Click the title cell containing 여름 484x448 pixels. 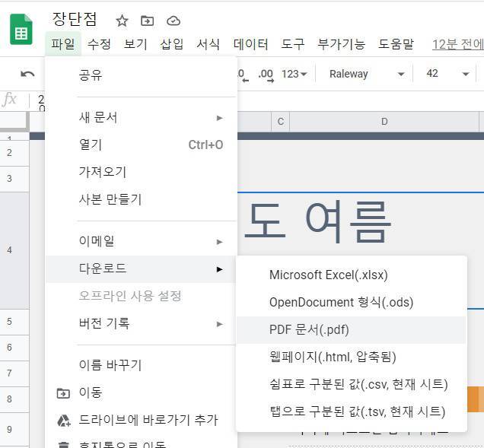pyautogui.click(x=361, y=222)
